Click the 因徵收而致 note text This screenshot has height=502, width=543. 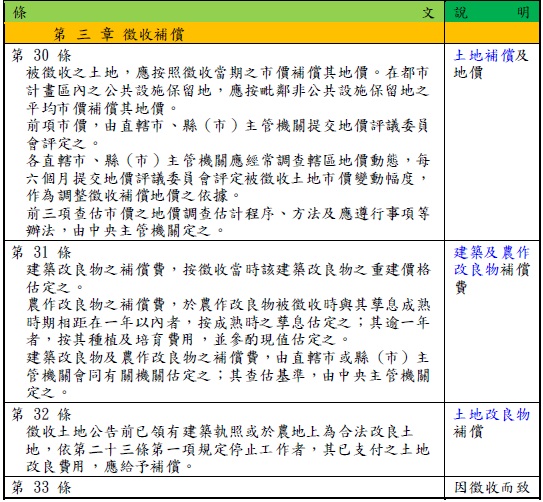[x=492, y=487]
